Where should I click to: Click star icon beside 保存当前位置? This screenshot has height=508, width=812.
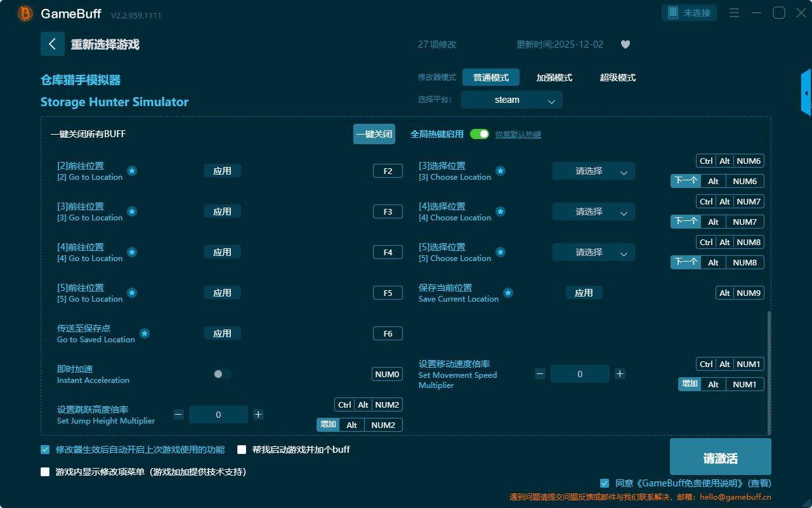(508, 293)
